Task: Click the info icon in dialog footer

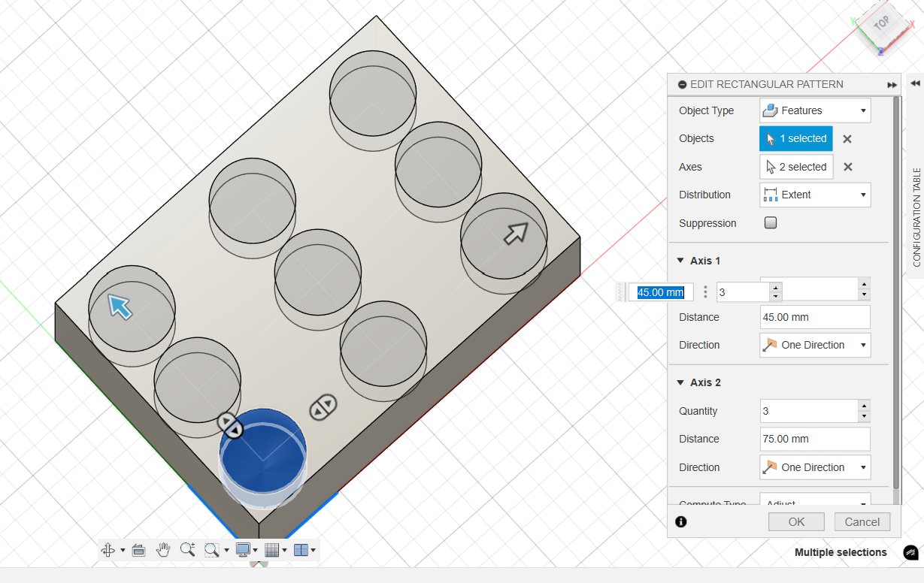Action: click(681, 521)
